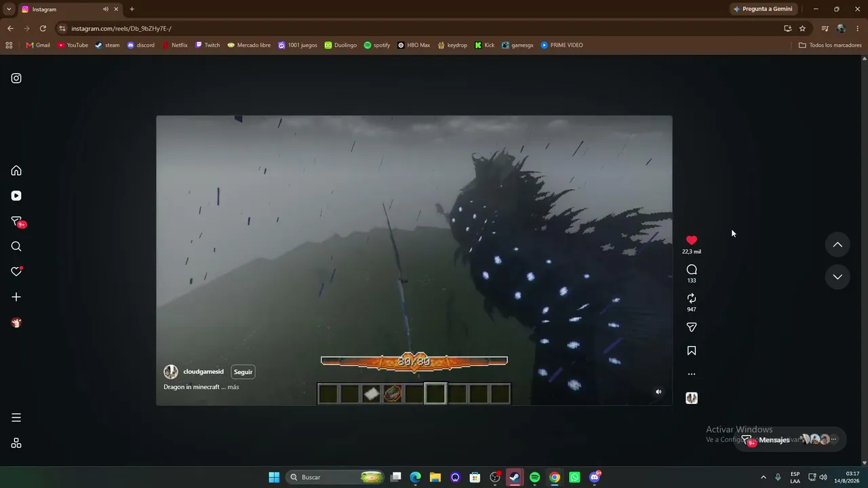The image size is (868, 488).
Task: Go to the previous reel
Action: 837,245
